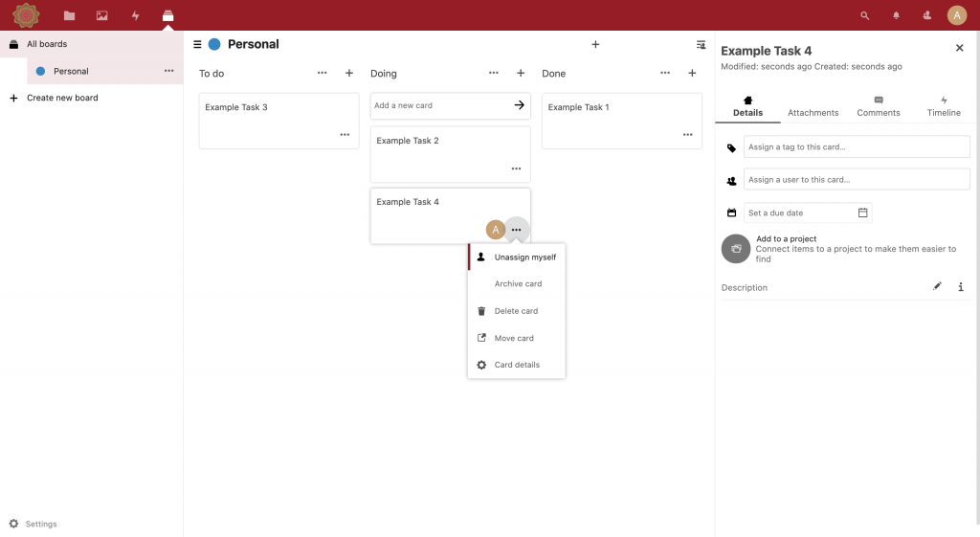Open the Example Task 3 card
The width and height of the screenshot is (980, 537).
pos(278,121)
